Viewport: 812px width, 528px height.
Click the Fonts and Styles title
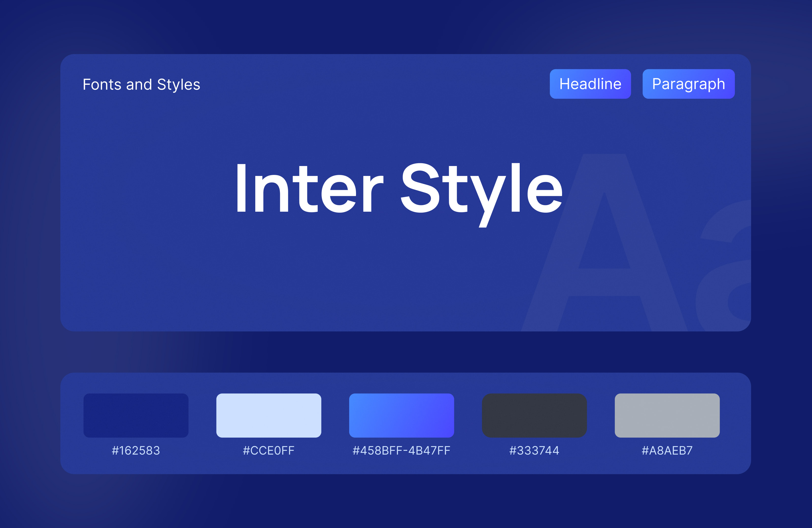tap(141, 85)
